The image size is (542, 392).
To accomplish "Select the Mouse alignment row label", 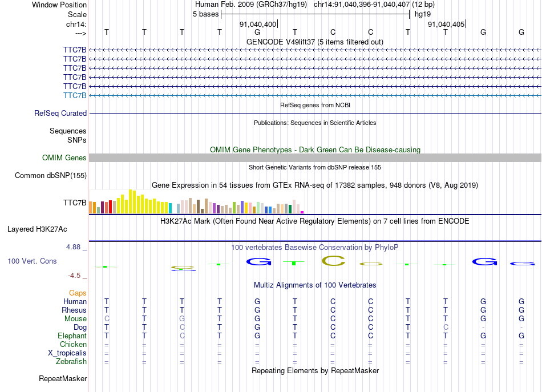I will click(75, 319).
